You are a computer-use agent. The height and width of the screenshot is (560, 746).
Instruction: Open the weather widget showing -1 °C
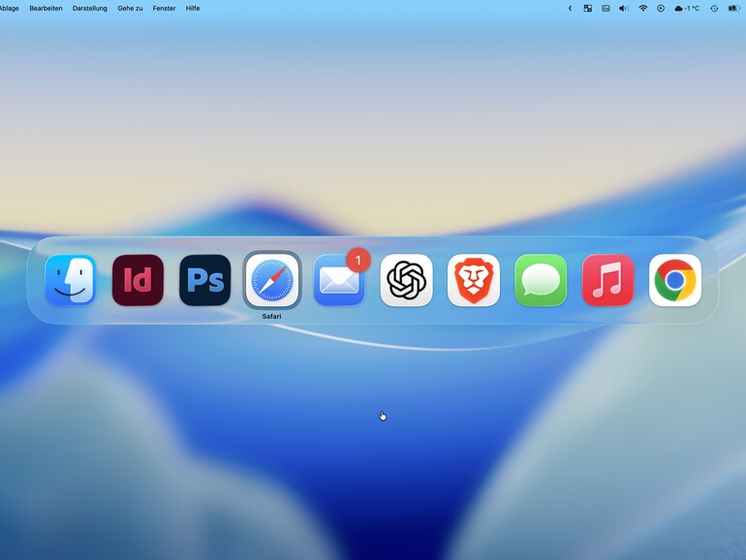point(687,8)
